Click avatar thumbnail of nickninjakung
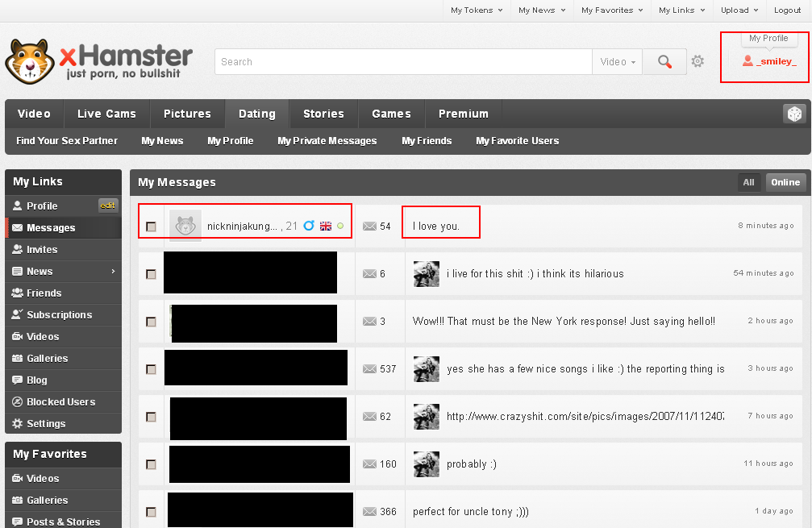This screenshot has height=528, width=812. point(185,225)
